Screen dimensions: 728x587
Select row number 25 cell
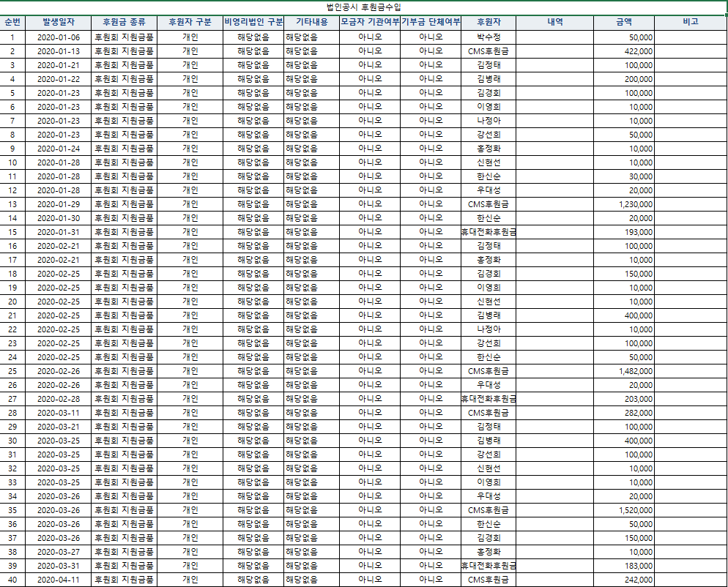click(x=12, y=372)
